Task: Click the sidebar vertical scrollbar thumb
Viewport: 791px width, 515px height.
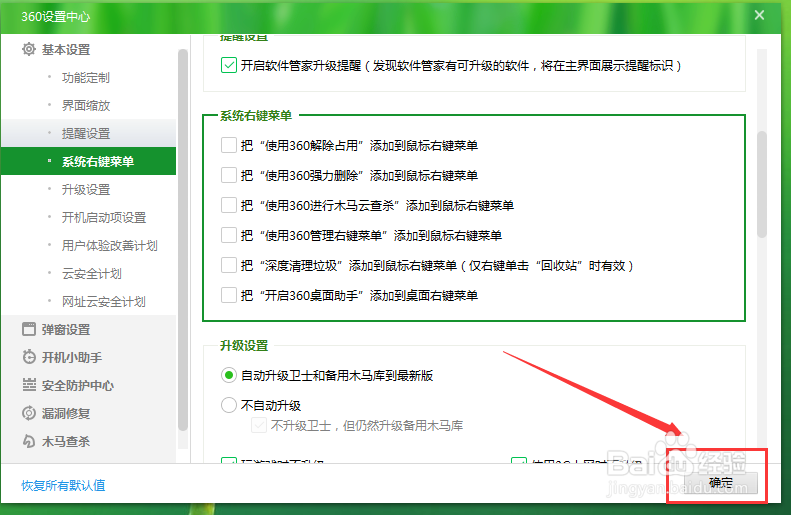Action: coord(183,240)
